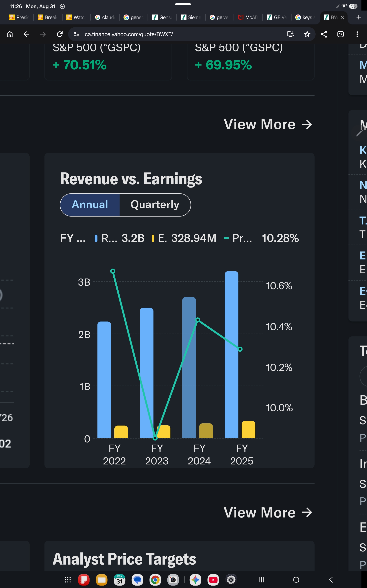Screen dimensions: 367x588
Task: Tap the download page icon
Action: [x=290, y=34]
